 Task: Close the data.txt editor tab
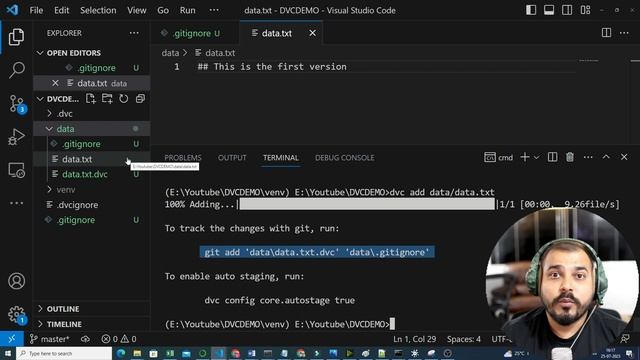coord(312,33)
